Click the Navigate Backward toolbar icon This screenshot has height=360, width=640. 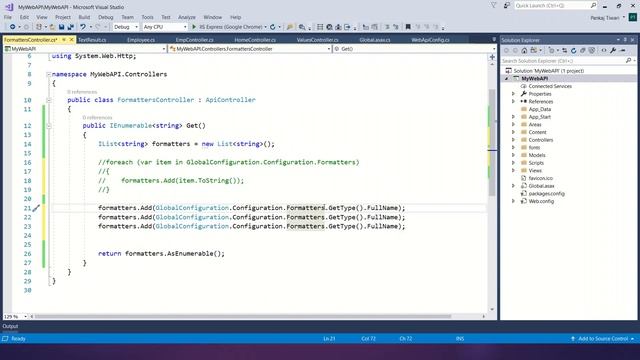(13, 27)
